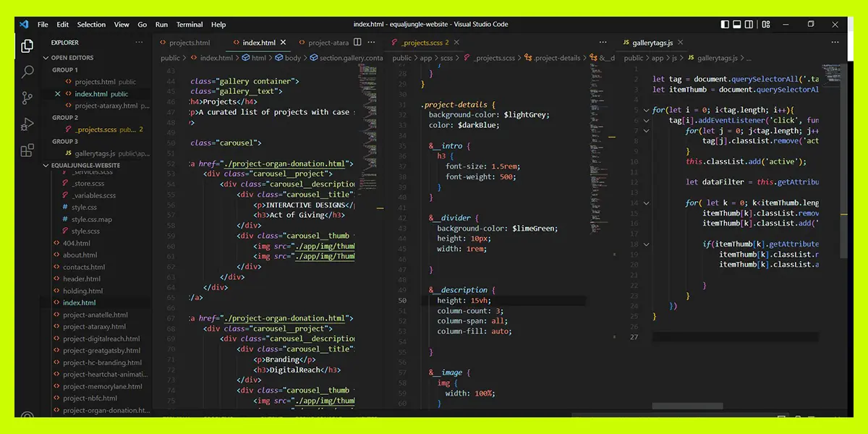
Task: Activate the gallerytags.js editor tab
Action: pos(653,43)
